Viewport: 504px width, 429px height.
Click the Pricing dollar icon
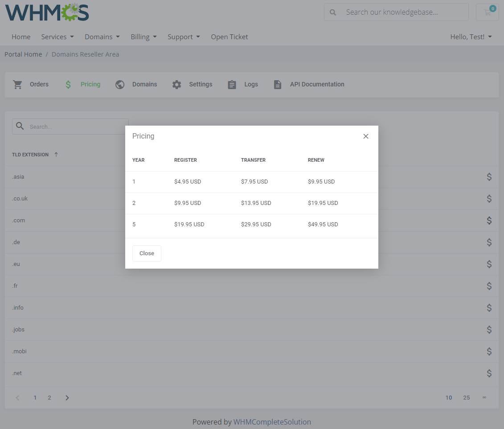(x=68, y=84)
